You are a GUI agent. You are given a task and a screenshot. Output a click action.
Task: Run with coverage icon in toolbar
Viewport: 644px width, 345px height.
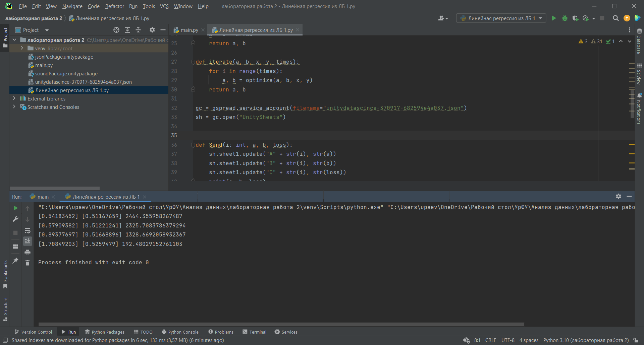click(575, 18)
